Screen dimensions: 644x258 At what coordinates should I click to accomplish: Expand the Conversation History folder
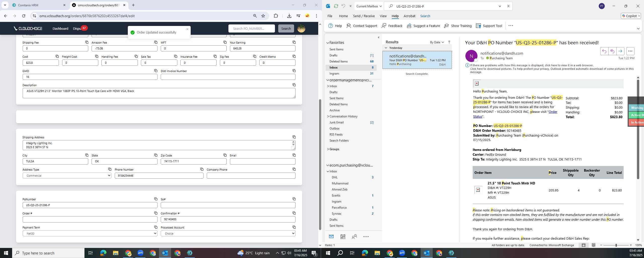pyautogui.click(x=328, y=116)
